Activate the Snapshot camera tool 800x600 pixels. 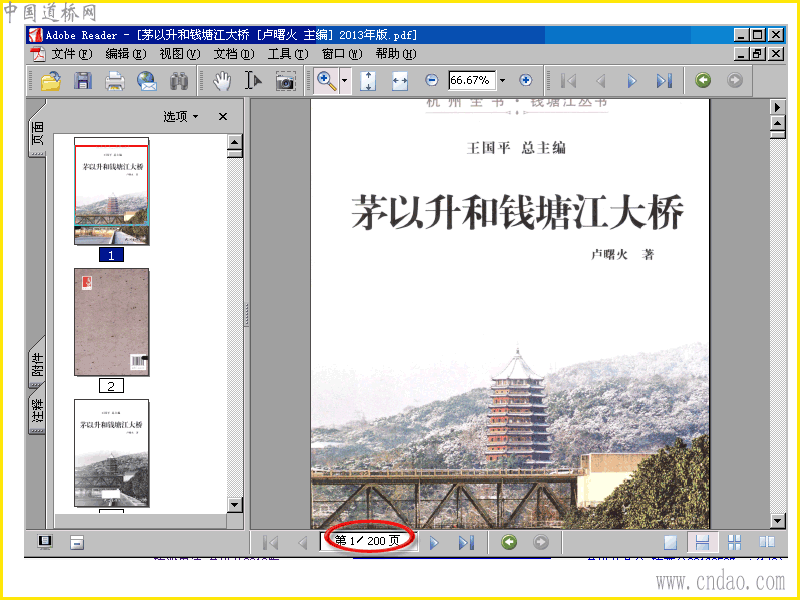point(285,81)
